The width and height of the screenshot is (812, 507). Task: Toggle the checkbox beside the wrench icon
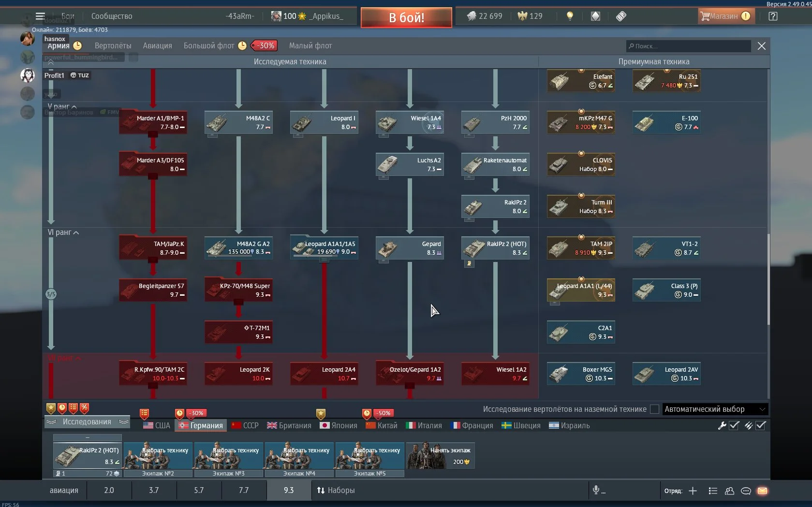pos(734,425)
